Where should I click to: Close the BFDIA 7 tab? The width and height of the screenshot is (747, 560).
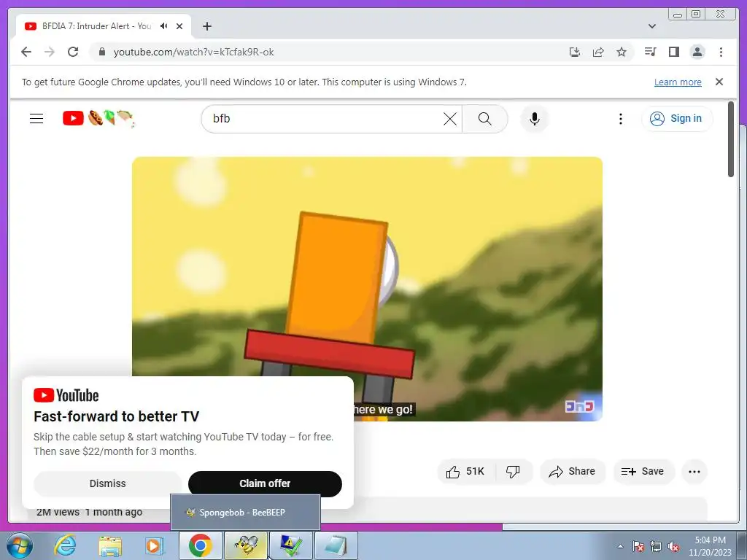click(179, 26)
